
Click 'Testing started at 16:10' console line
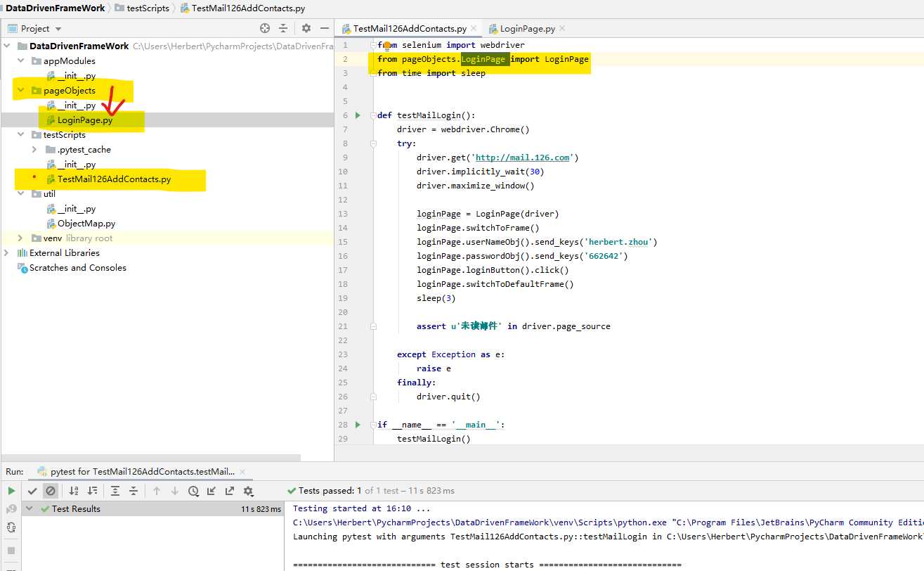click(362, 508)
